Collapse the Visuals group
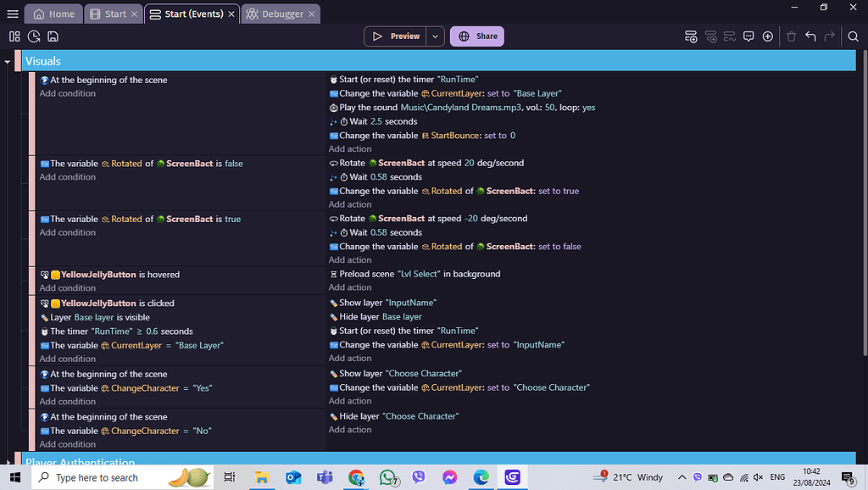This screenshot has height=490, width=868. (x=7, y=61)
